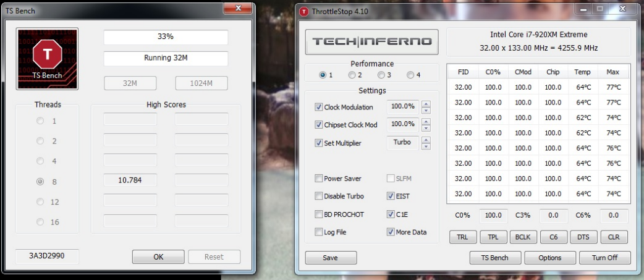Raise Set Multiplier with the up arrow
This screenshot has width=644, height=280.
coord(426,140)
